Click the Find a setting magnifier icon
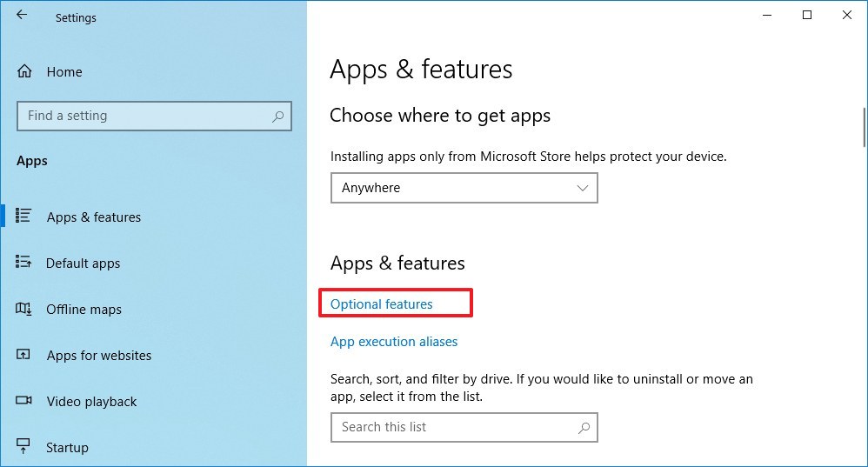This screenshot has height=467, width=868. pos(277,116)
